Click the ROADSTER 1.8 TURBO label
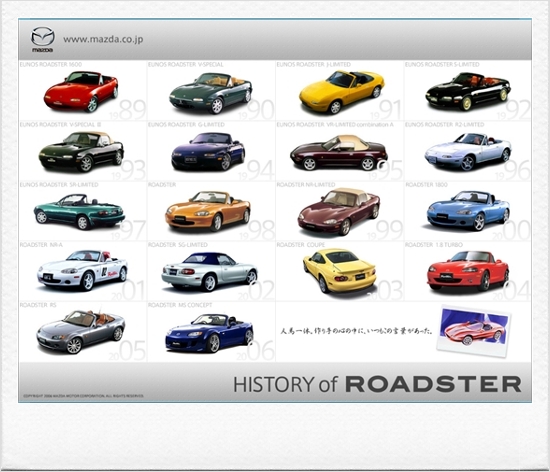This screenshot has height=472, width=550. pyautogui.click(x=434, y=244)
